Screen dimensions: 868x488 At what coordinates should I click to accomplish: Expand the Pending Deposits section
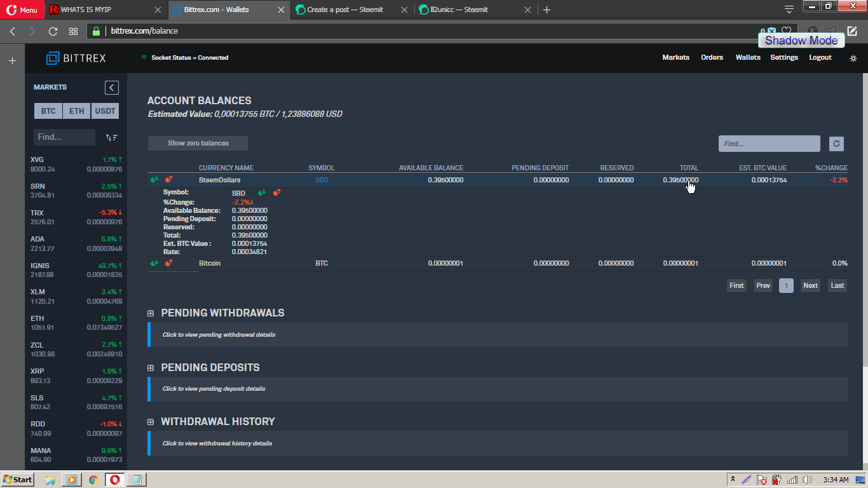pyautogui.click(x=151, y=368)
